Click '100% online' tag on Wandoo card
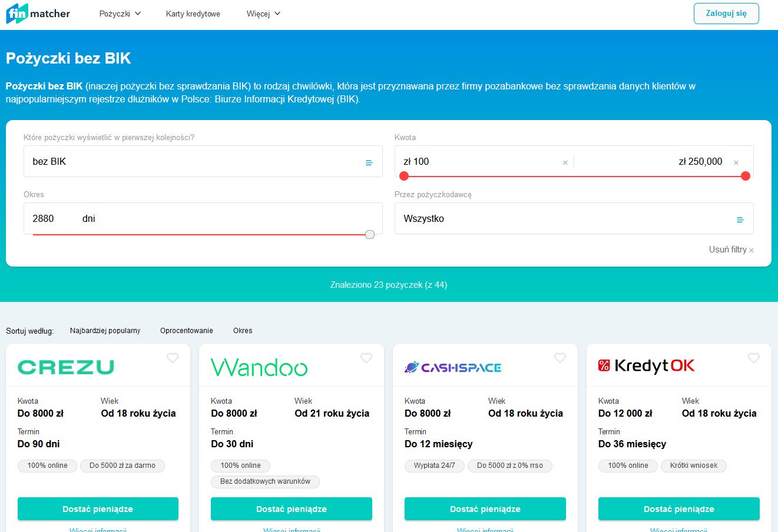The image size is (778, 532). click(x=241, y=465)
